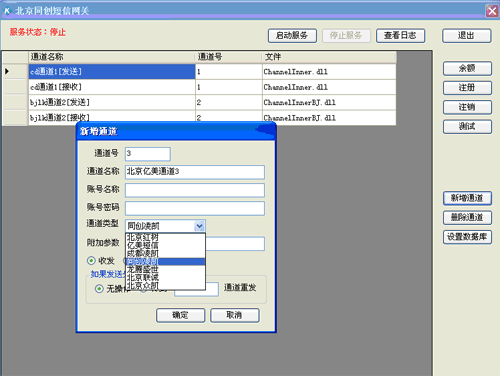Select the bjlk通道2[发送] row
Viewport: 500px width, 376px height.
click(x=212, y=102)
